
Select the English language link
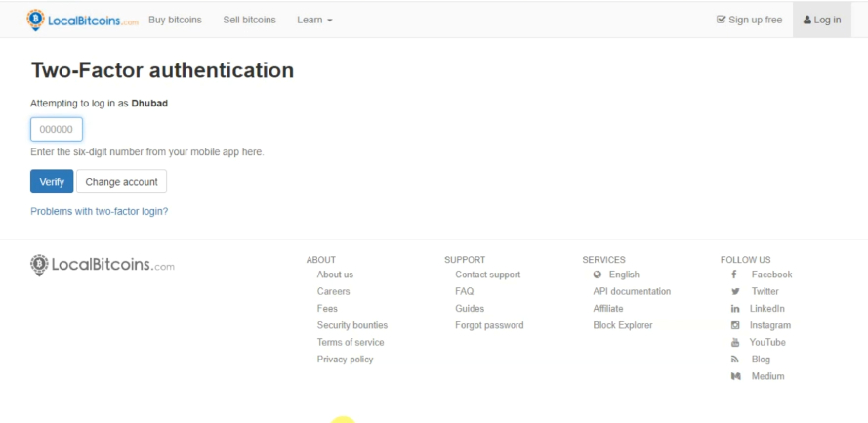tap(624, 275)
